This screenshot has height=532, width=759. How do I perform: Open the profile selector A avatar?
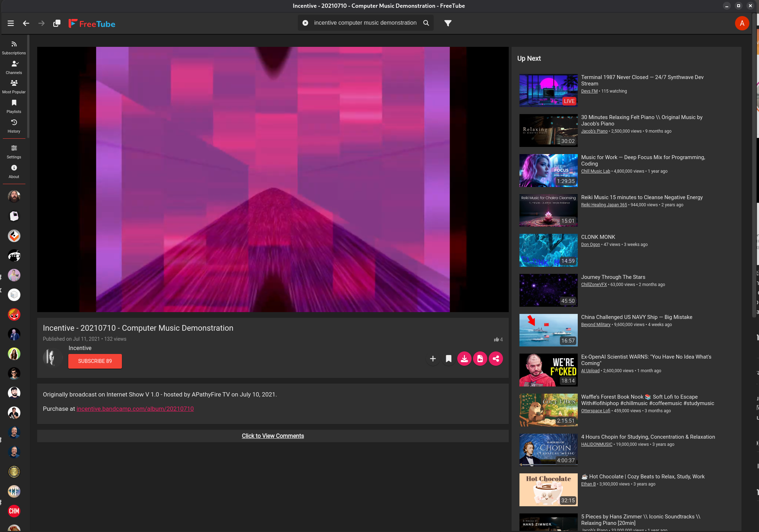pos(742,23)
